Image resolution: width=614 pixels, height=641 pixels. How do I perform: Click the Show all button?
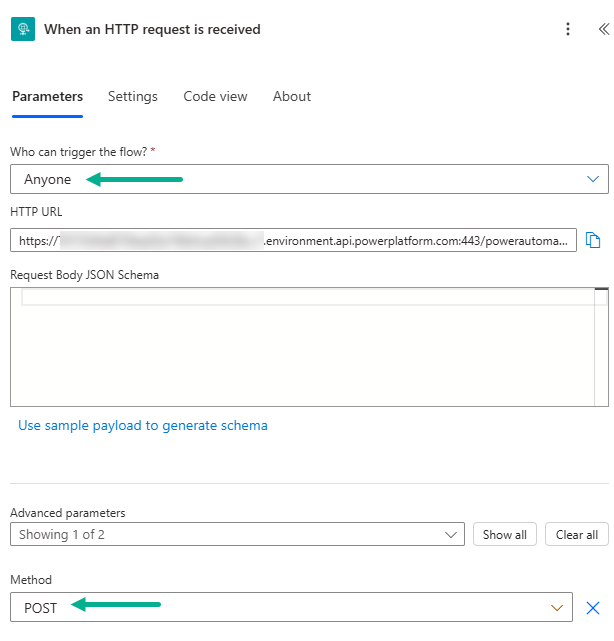(x=505, y=534)
